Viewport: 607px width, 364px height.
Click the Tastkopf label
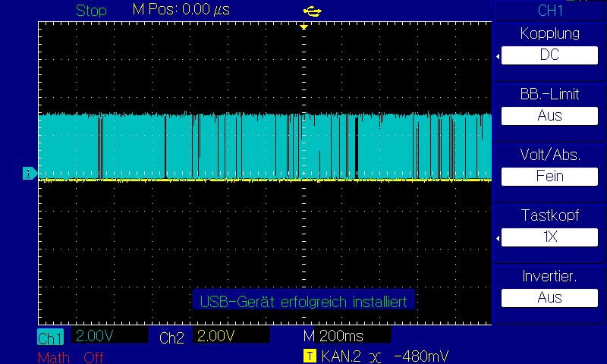point(550,215)
